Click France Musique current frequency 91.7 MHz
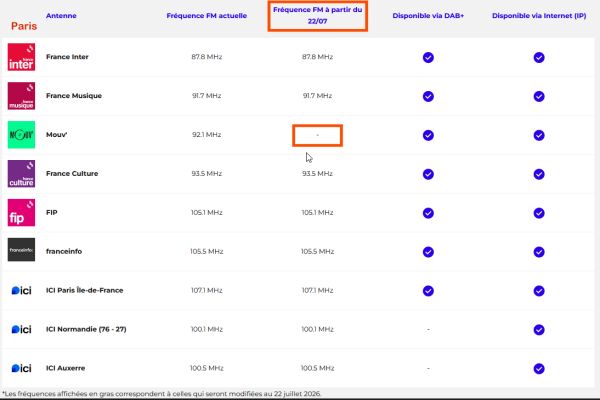Viewport: 600px width, 400px height. click(x=207, y=96)
